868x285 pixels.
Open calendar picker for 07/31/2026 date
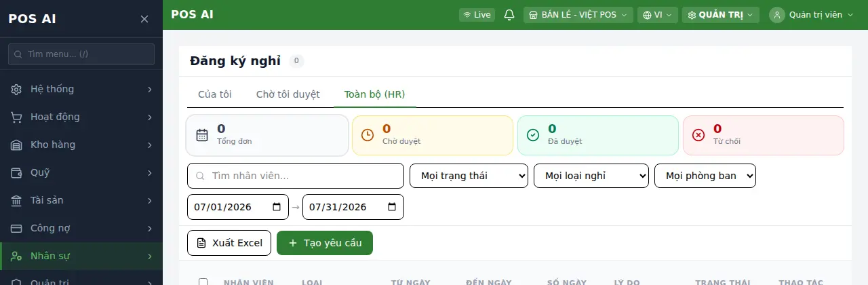[x=392, y=207]
